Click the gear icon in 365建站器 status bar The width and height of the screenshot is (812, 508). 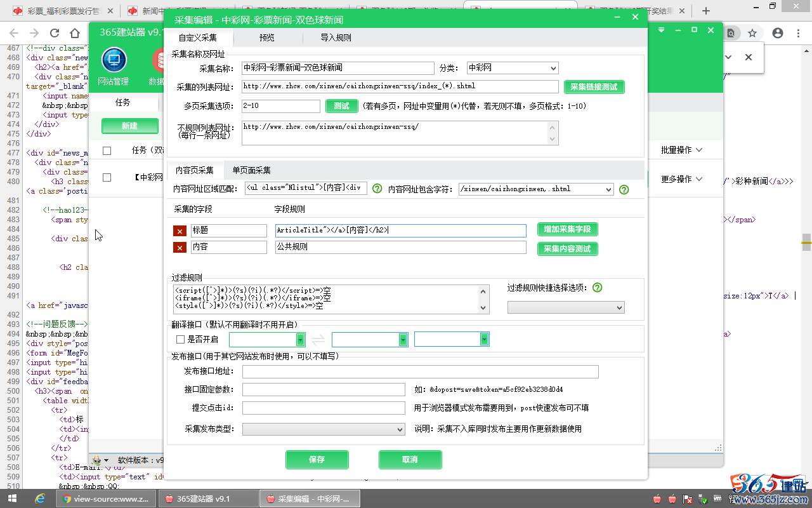coord(96,460)
